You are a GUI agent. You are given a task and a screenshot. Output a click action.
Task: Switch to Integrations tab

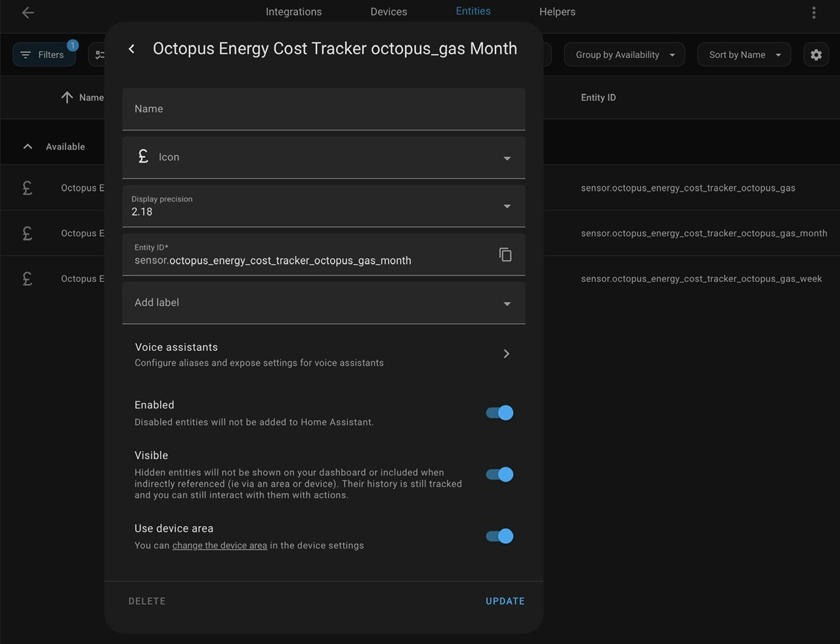pos(293,12)
